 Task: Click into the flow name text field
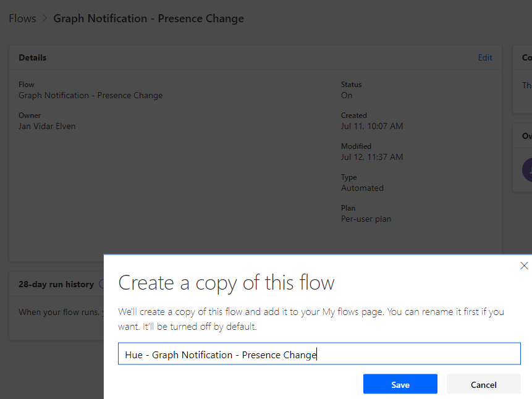pyautogui.click(x=319, y=355)
